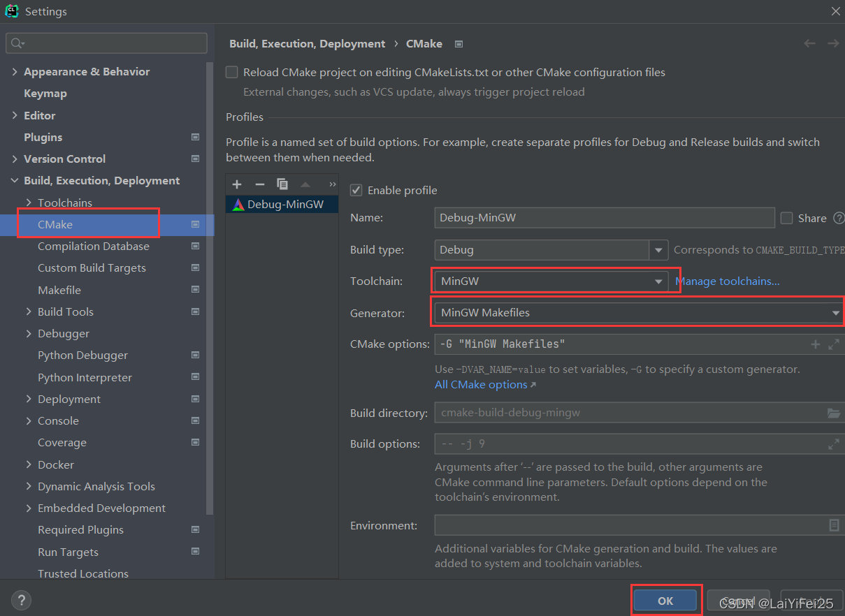Click the Environment field
This screenshot has width=845, height=616.
pyautogui.click(x=639, y=525)
